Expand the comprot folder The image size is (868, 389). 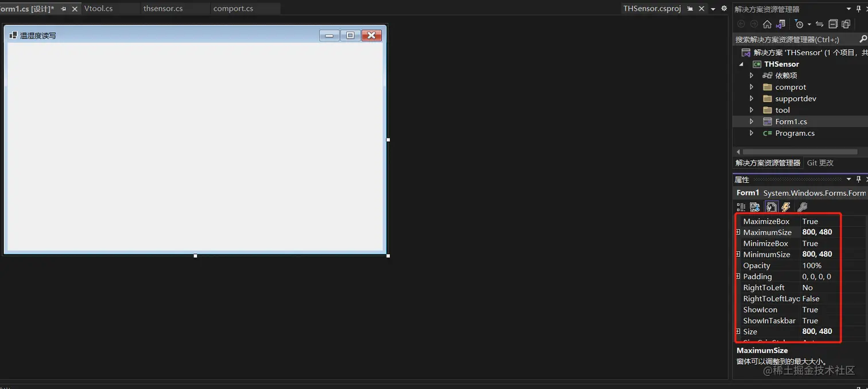751,87
